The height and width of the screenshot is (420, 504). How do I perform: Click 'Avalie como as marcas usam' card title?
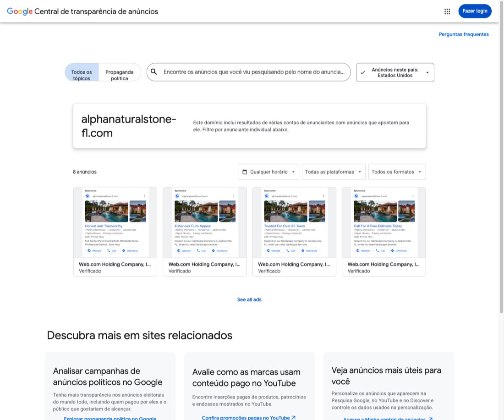[246, 377]
